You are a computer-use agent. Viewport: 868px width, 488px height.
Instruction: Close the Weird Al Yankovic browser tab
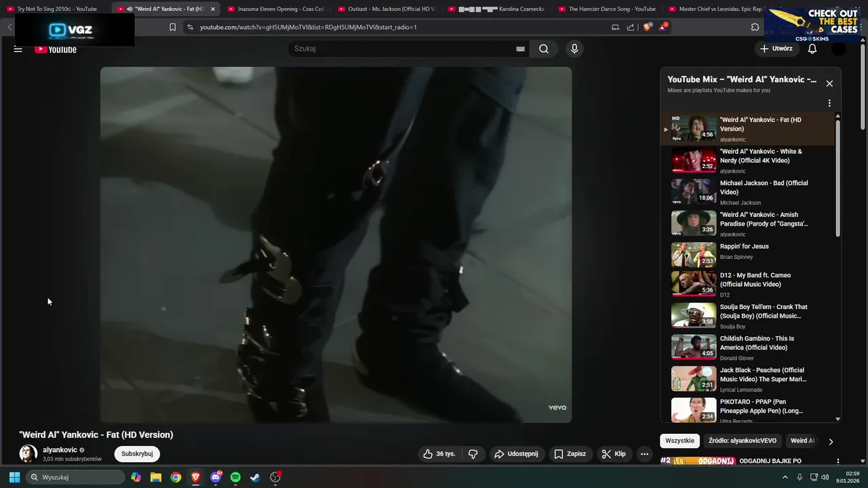(x=213, y=9)
